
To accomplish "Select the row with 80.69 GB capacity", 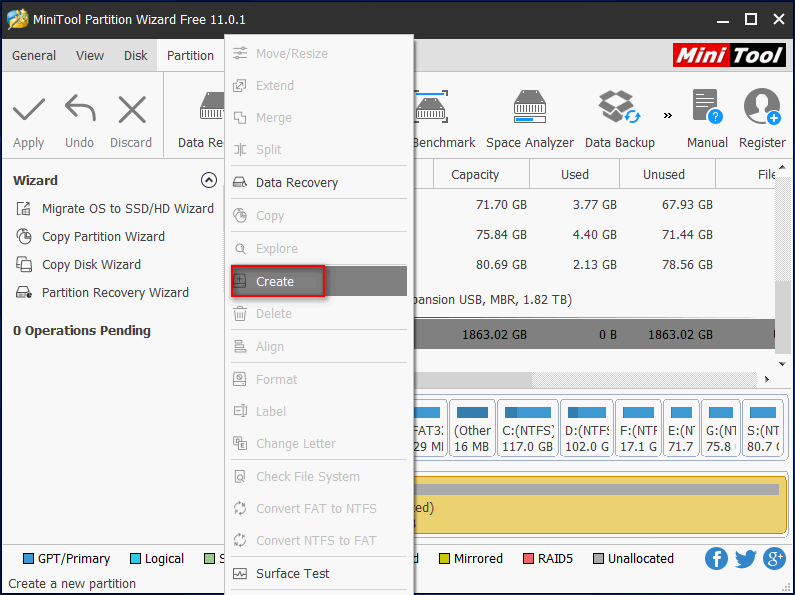I will tap(594, 265).
